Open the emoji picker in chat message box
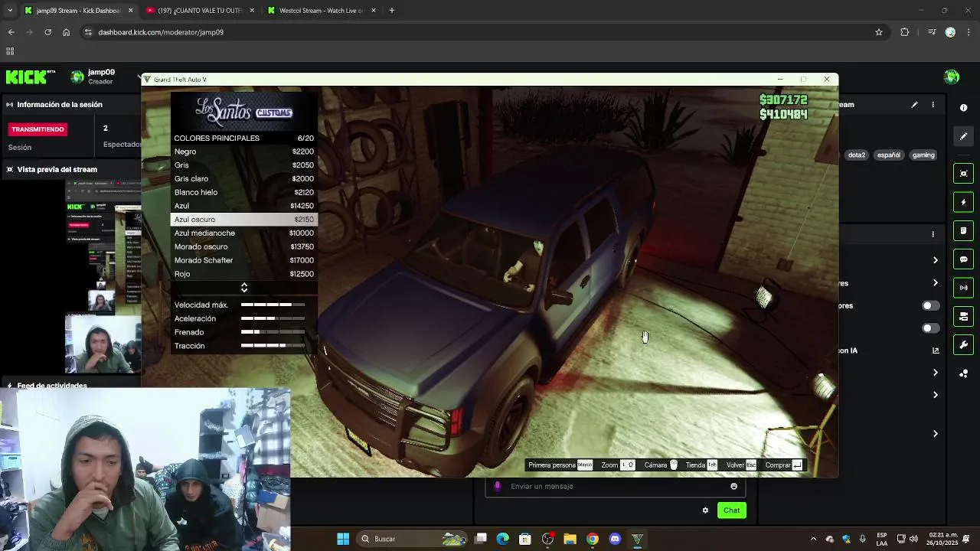Screen dimensions: 980x551 coord(733,486)
